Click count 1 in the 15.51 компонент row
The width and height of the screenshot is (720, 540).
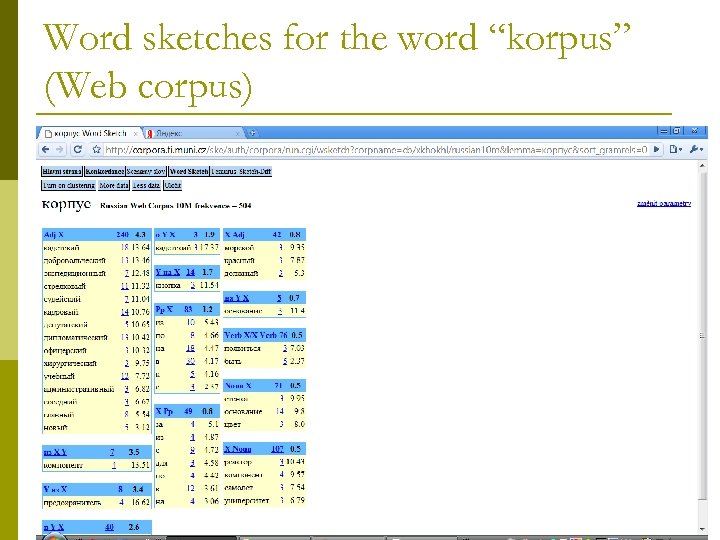114,465
